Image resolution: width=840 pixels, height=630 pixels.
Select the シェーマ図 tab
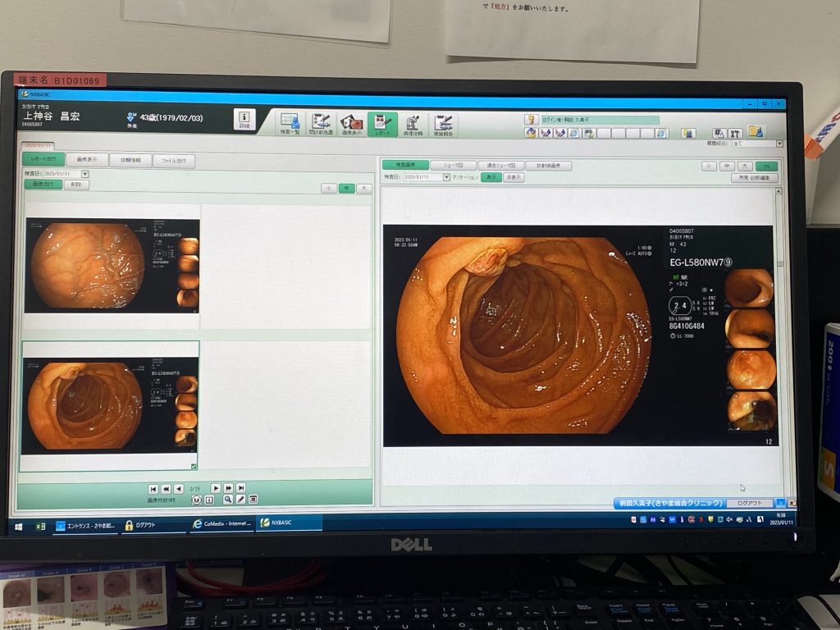point(453,165)
